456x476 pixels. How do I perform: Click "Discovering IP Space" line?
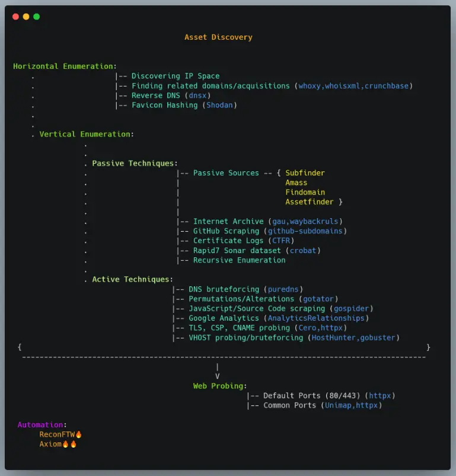[176, 76]
